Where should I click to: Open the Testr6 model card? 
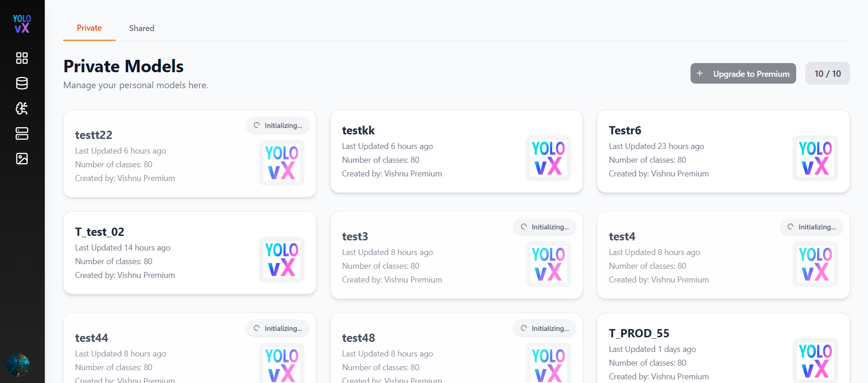(x=723, y=151)
